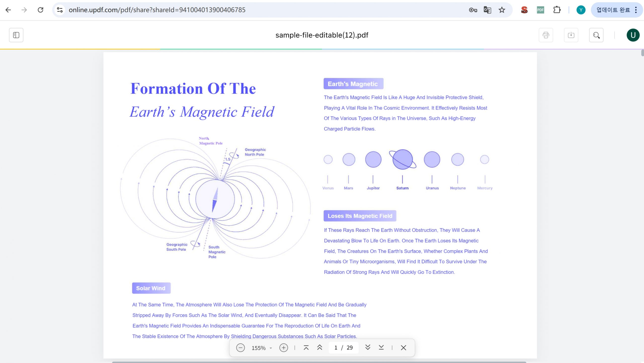The width and height of the screenshot is (644, 363).
Task: Click the horizontal scrollbar at bottom
Action: click(x=319, y=362)
